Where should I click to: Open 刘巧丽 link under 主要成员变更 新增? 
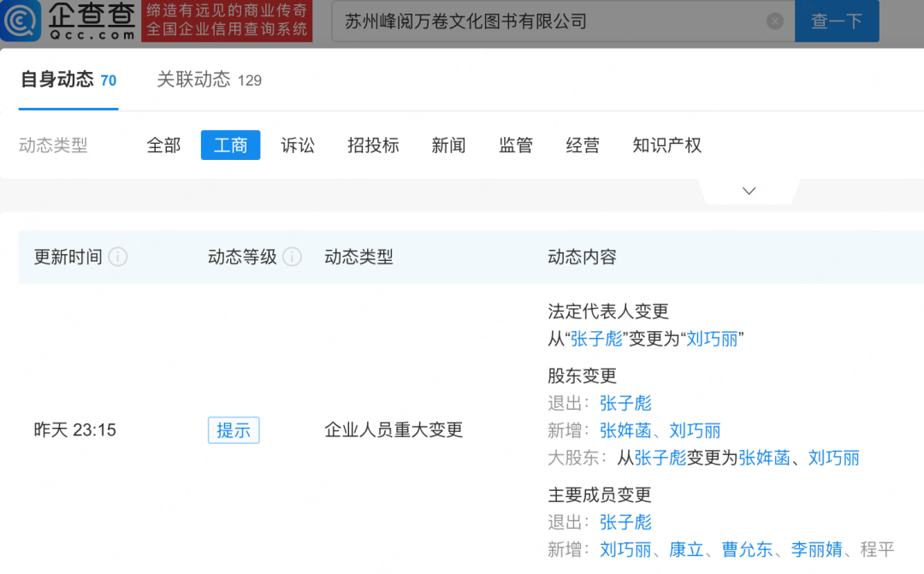[x=625, y=550]
